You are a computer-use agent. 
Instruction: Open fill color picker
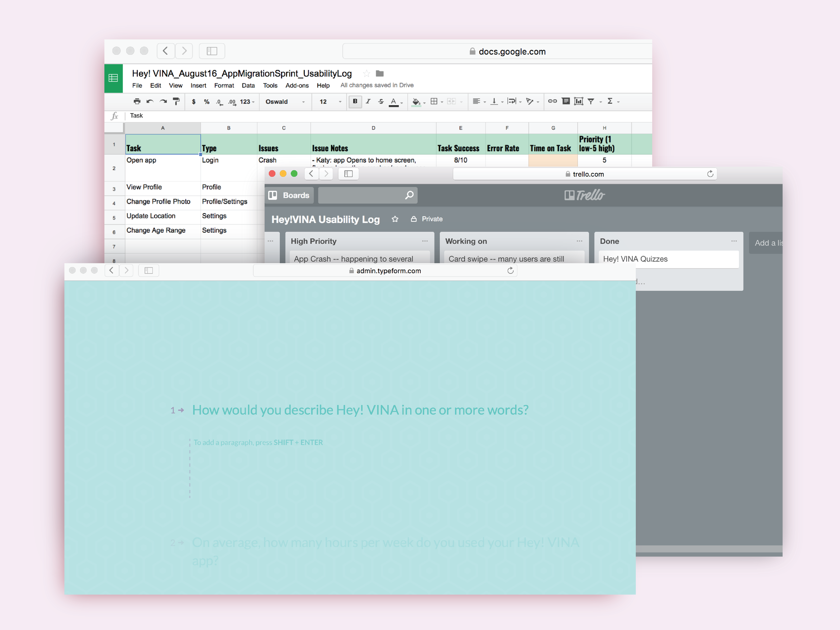pyautogui.click(x=418, y=102)
